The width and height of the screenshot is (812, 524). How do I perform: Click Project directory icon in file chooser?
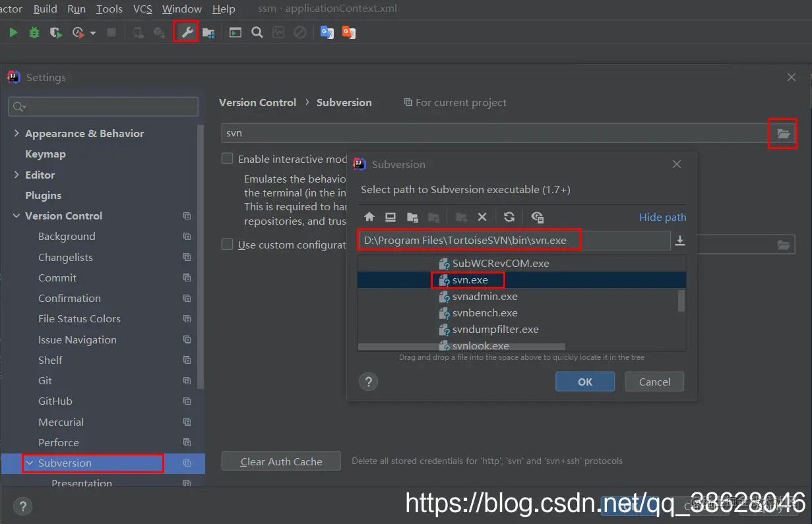click(x=412, y=217)
